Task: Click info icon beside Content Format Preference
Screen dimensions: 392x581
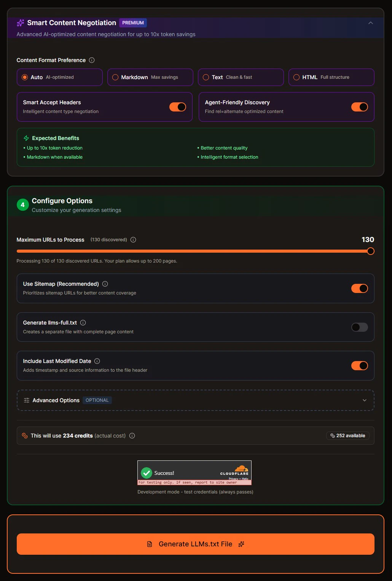Action: [x=92, y=60]
